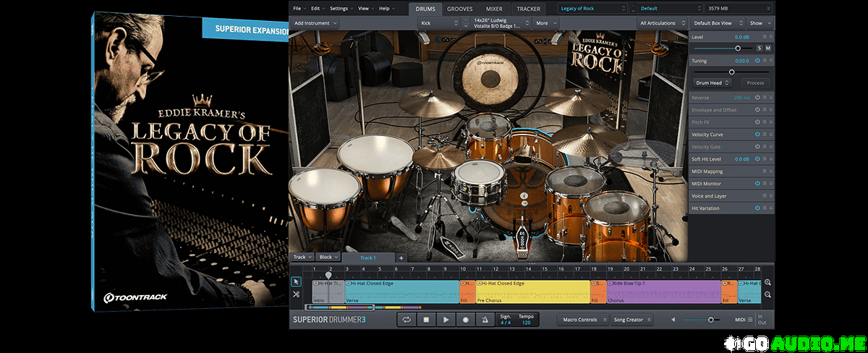868x353 pixels.
Task: Open the View menu
Action: (x=365, y=9)
